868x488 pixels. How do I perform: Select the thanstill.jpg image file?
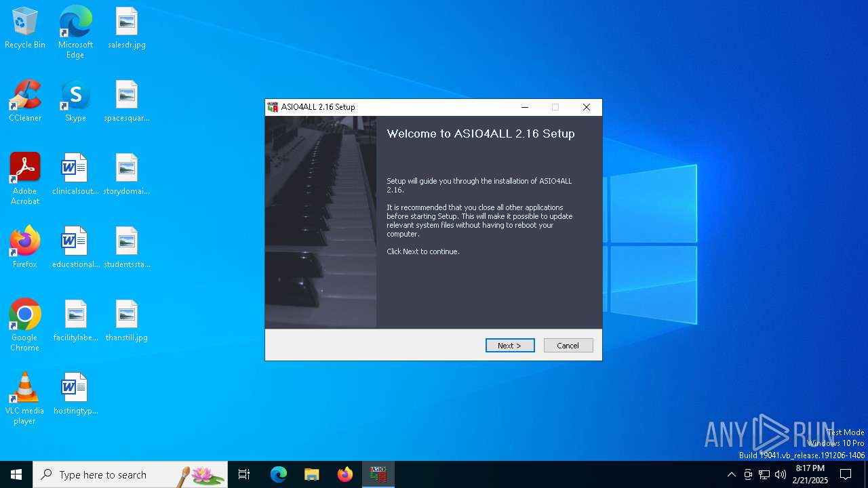click(127, 321)
